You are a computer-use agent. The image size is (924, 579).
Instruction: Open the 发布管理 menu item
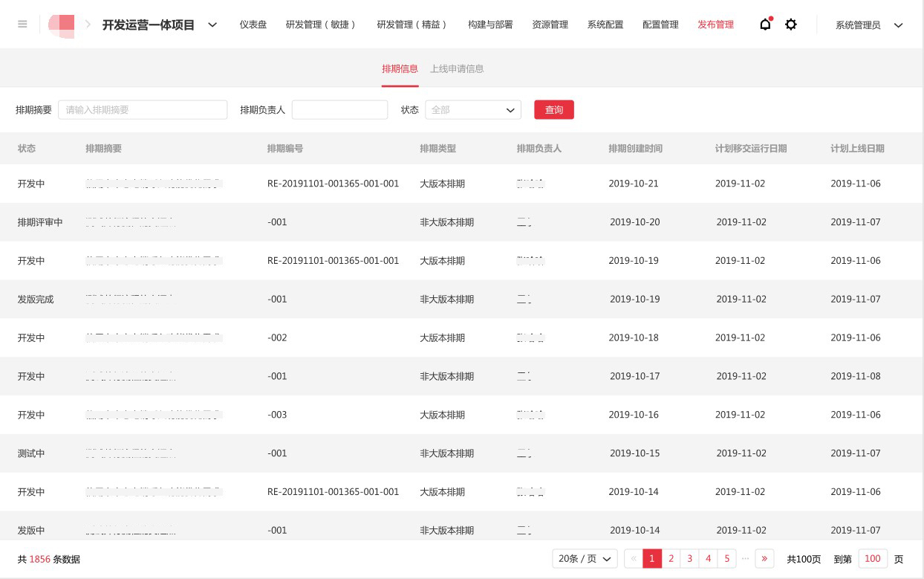click(715, 25)
